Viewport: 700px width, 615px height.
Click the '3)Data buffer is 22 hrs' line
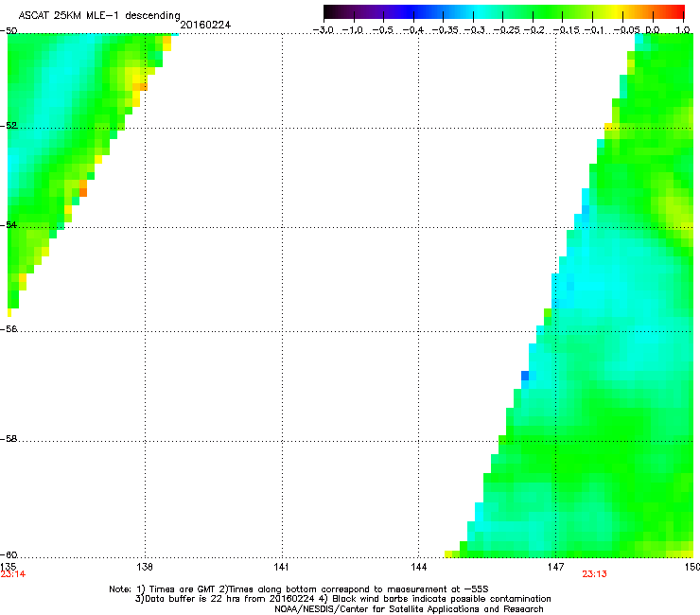point(342,599)
